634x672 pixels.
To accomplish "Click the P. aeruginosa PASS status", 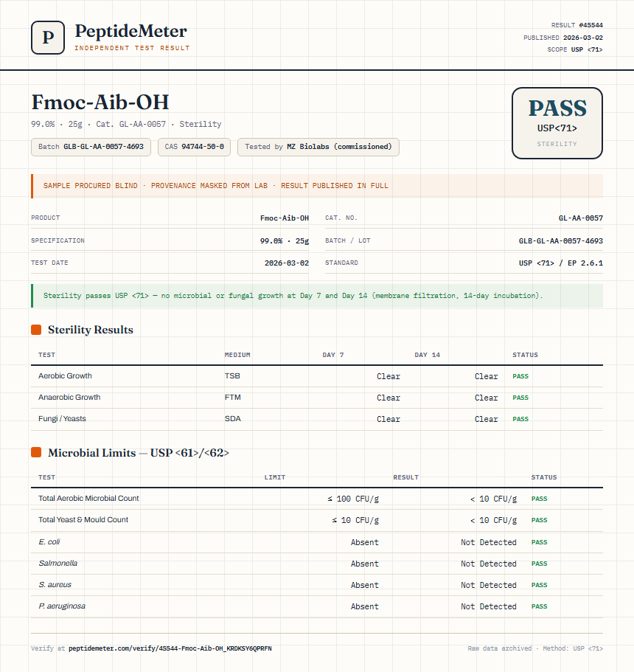I will click(540, 606).
